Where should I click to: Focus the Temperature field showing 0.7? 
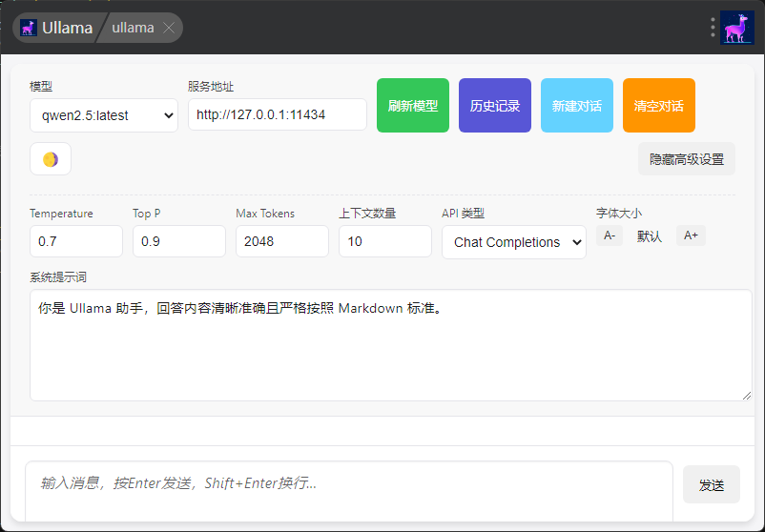(x=76, y=241)
